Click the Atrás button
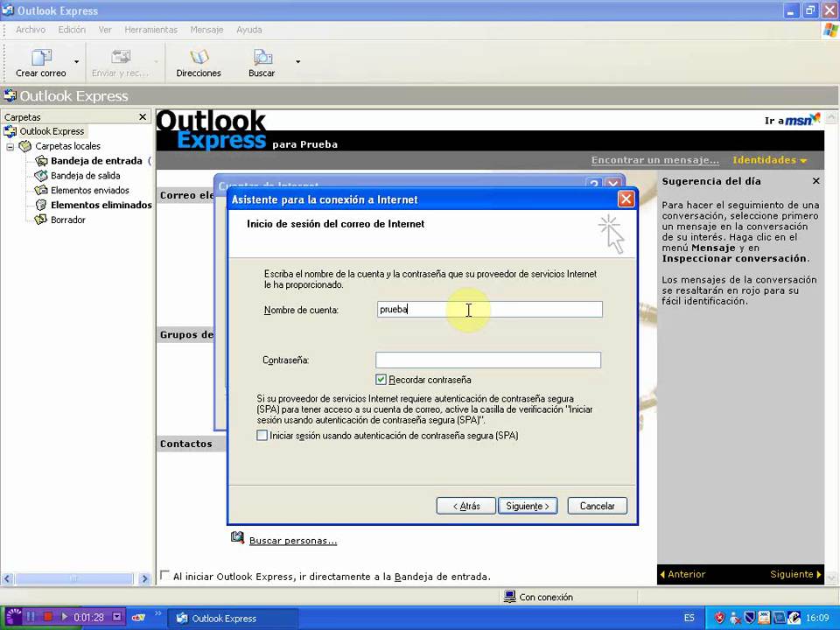 pyautogui.click(x=466, y=506)
